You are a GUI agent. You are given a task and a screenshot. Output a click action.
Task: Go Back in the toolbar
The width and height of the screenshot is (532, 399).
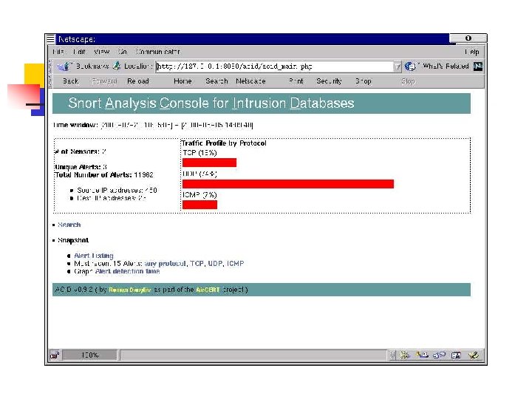[71, 81]
